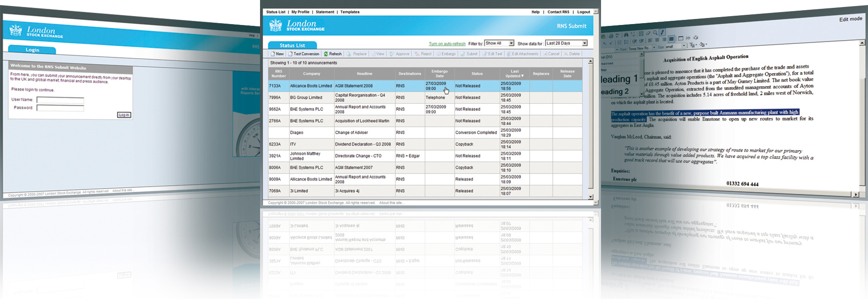The width and height of the screenshot is (868, 299).
Task: Click Contact RNS in the top menu
Action: click(558, 12)
